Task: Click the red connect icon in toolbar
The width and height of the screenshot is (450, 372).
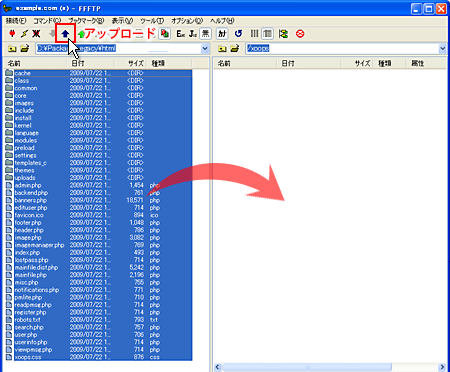Action: click(12, 34)
